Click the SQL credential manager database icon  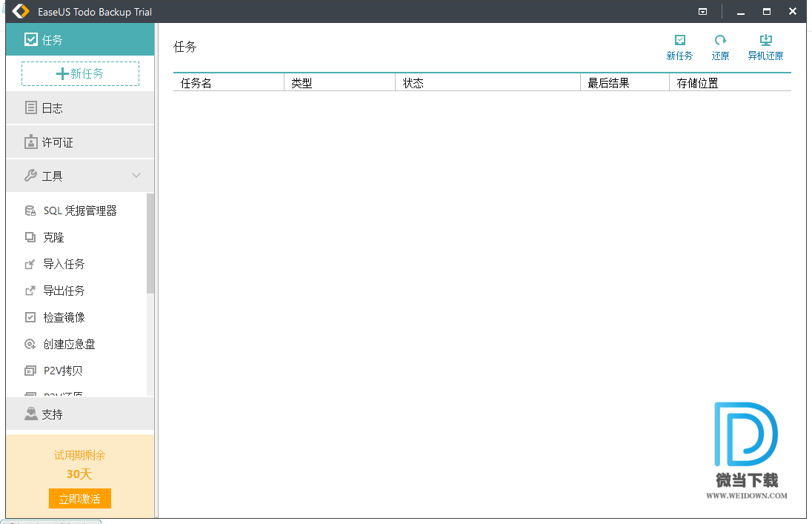click(30, 210)
